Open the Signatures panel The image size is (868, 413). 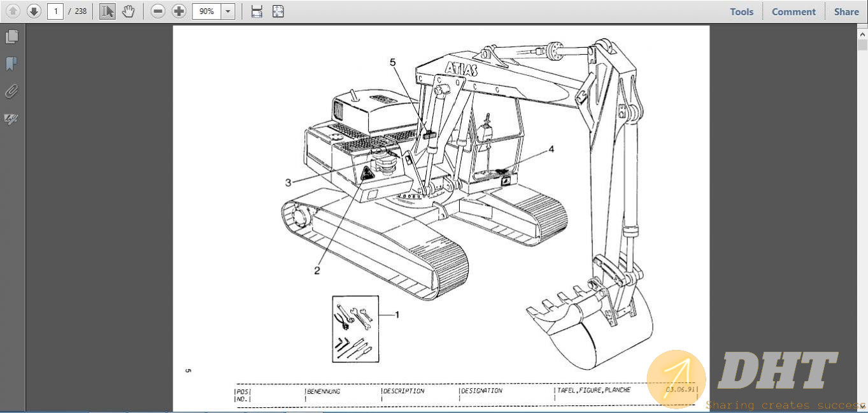(x=11, y=119)
